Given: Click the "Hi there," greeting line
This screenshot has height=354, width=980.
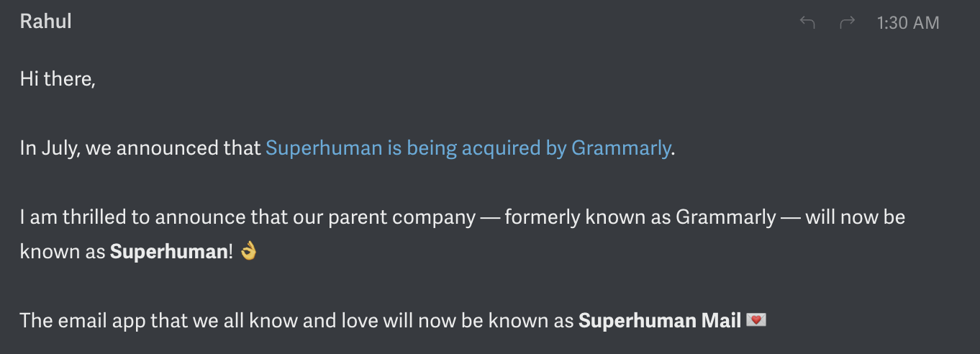Looking at the screenshot, I should click(58, 79).
